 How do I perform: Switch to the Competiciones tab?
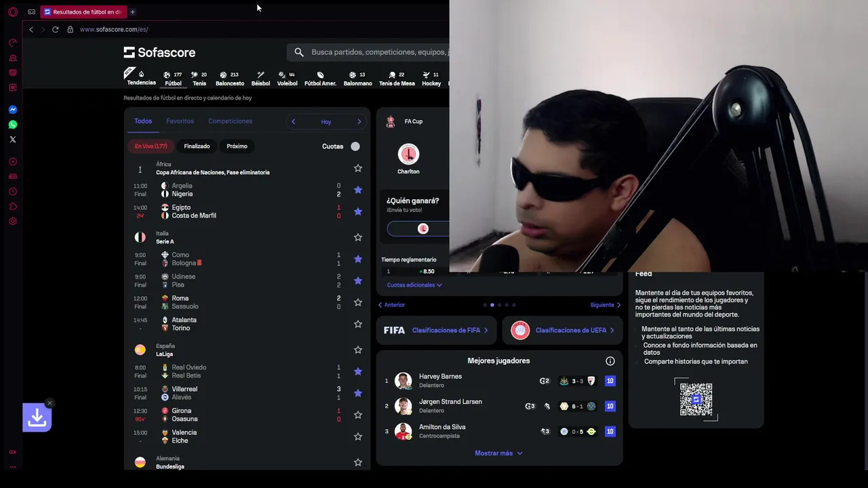230,121
